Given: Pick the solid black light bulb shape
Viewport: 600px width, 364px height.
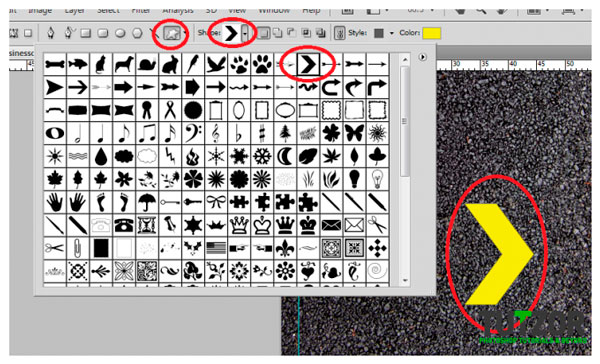Looking at the screenshot, I should [354, 179].
